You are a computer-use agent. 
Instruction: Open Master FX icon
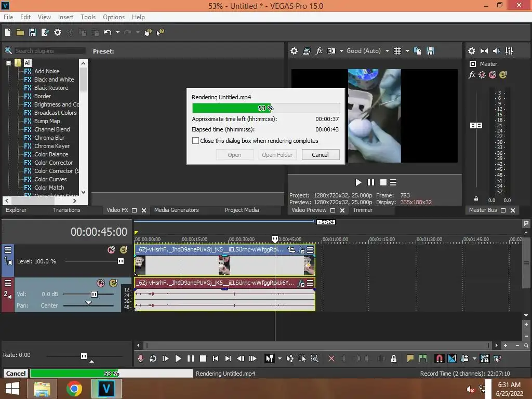472,75
